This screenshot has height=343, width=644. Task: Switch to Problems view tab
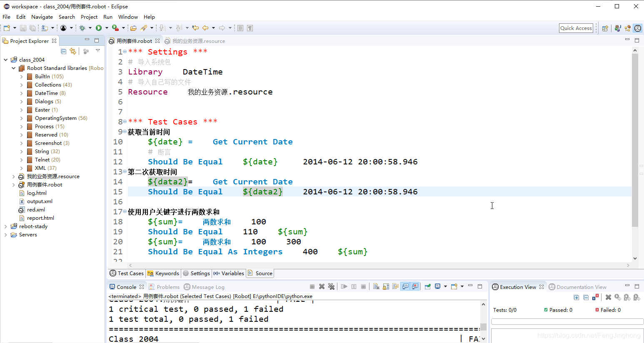pyautogui.click(x=164, y=287)
